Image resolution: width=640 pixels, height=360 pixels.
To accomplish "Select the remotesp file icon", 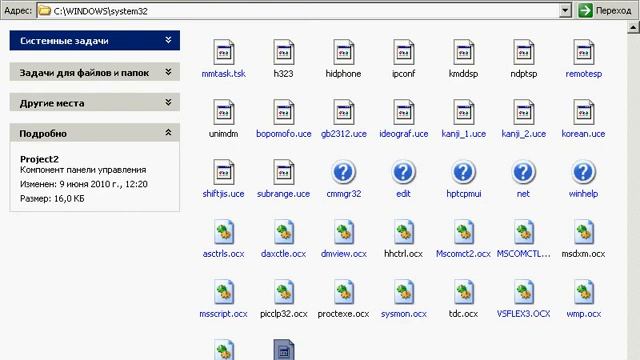I will 584,52.
